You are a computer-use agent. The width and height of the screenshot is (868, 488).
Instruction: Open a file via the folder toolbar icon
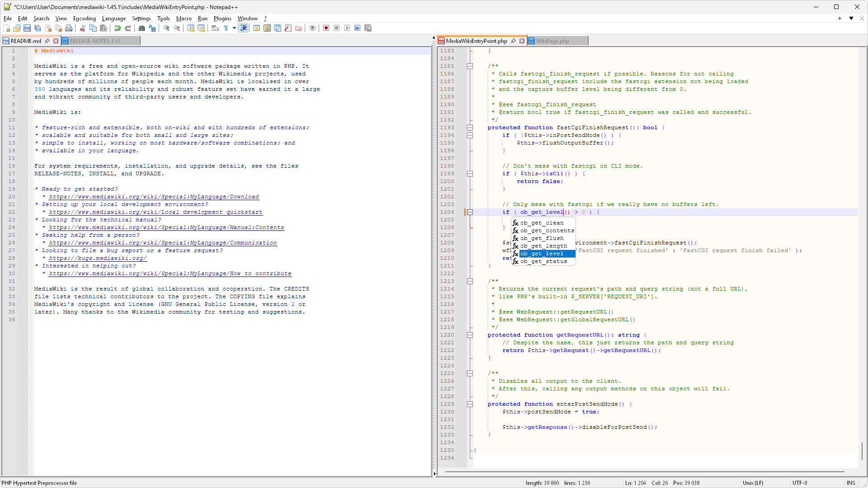point(17,28)
